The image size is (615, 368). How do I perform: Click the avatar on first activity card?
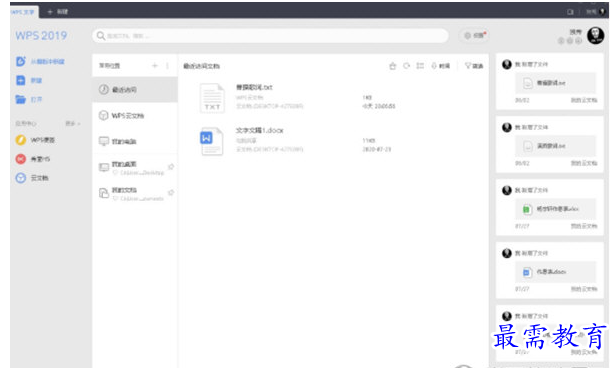pyautogui.click(x=507, y=64)
